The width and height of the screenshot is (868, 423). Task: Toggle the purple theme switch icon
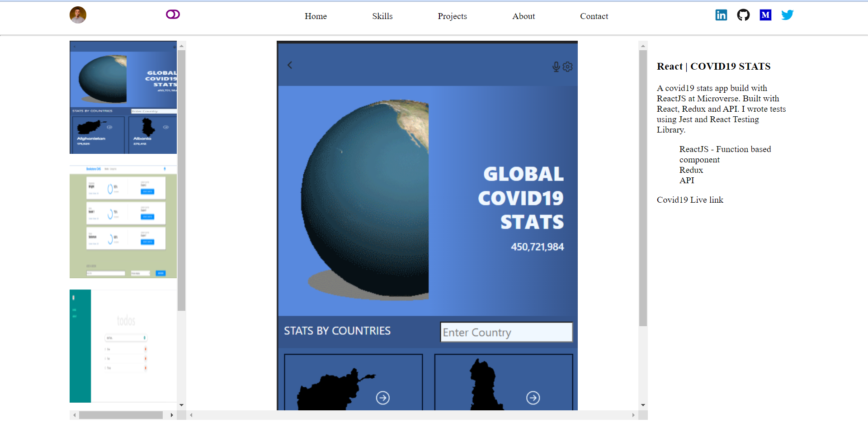pos(173,14)
